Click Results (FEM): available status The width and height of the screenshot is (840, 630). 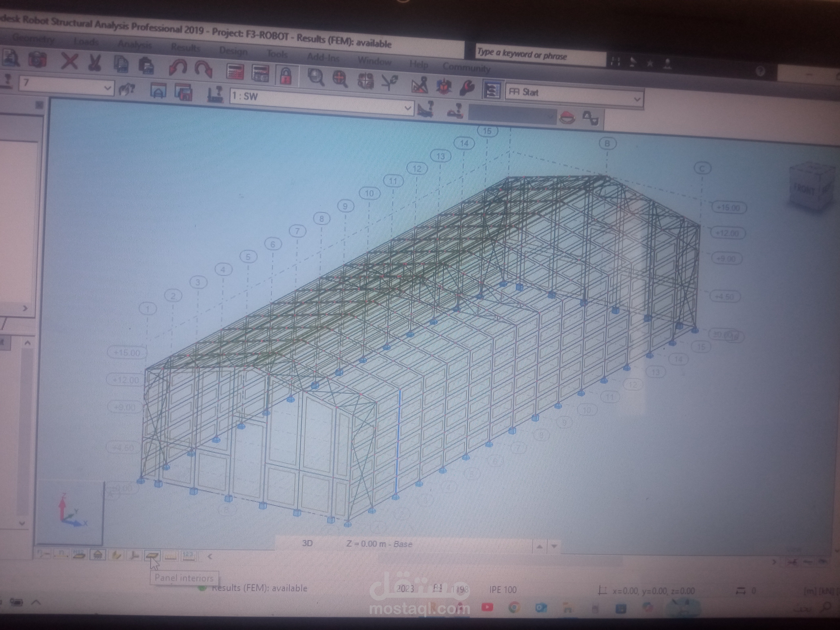(x=259, y=588)
